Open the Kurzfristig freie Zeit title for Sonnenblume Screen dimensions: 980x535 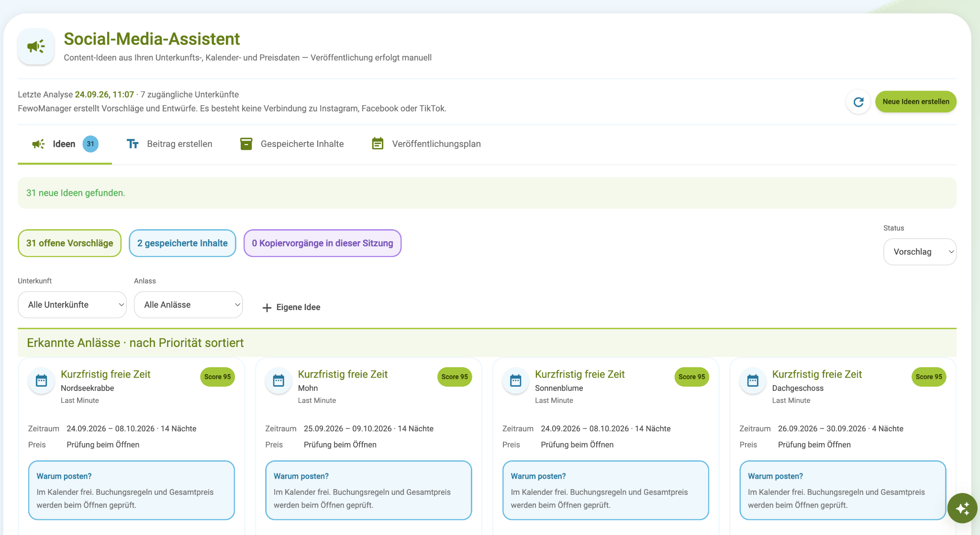(x=580, y=374)
